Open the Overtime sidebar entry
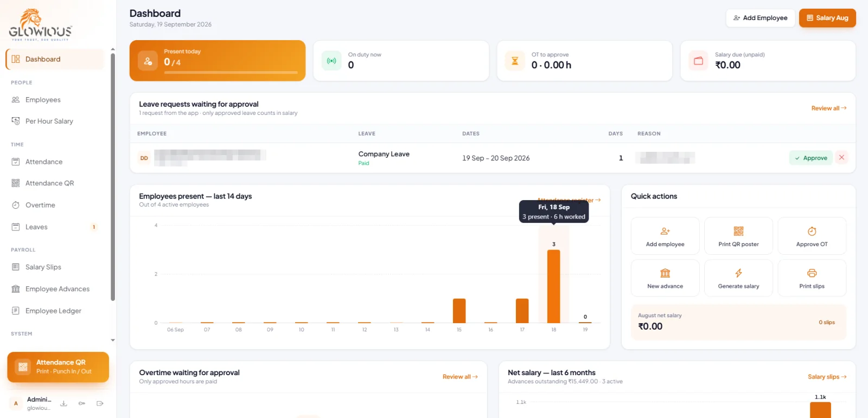The height and width of the screenshot is (418, 868). (x=55, y=205)
